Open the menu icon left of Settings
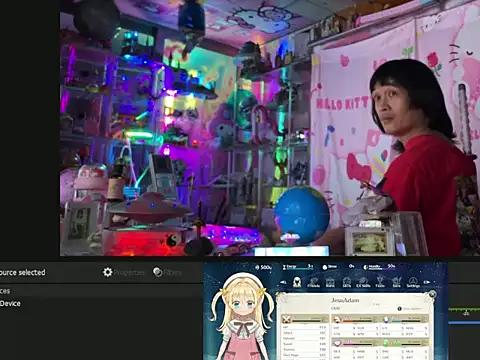480x360 pixels. click(x=396, y=282)
